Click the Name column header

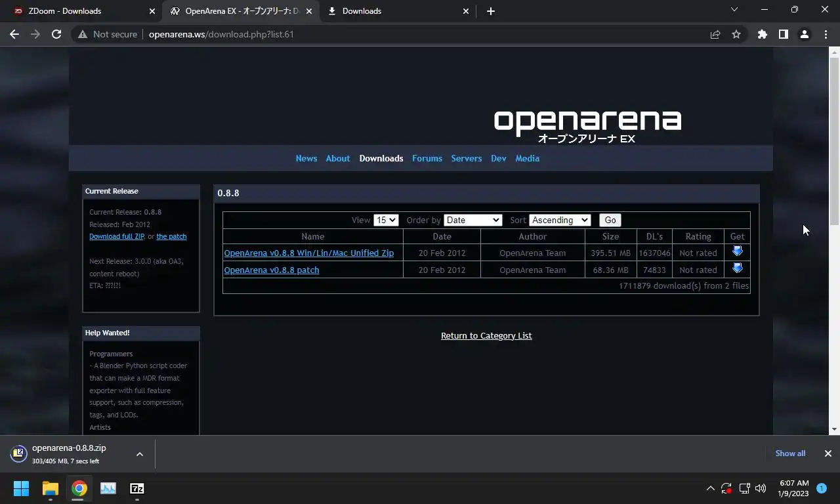click(x=313, y=236)
